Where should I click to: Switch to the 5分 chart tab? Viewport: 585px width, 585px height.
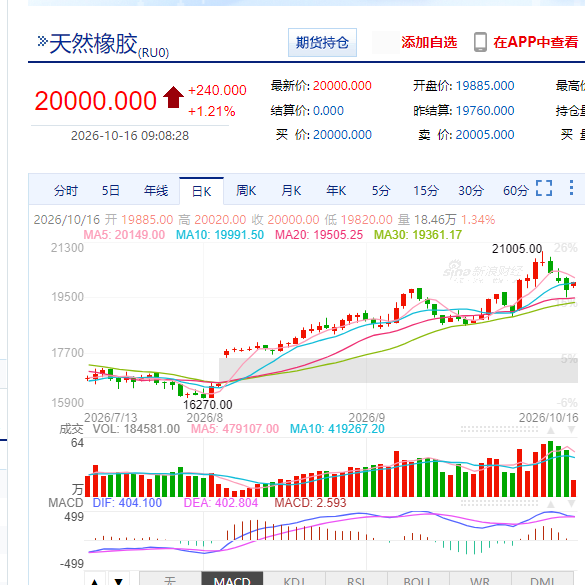click(381, 191)
